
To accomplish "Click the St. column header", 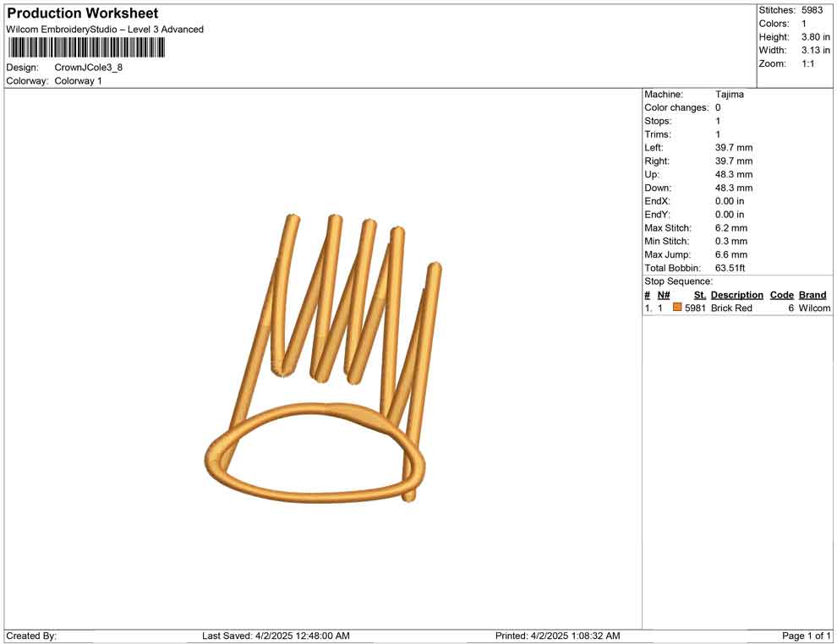I will (x=700, y=295).
